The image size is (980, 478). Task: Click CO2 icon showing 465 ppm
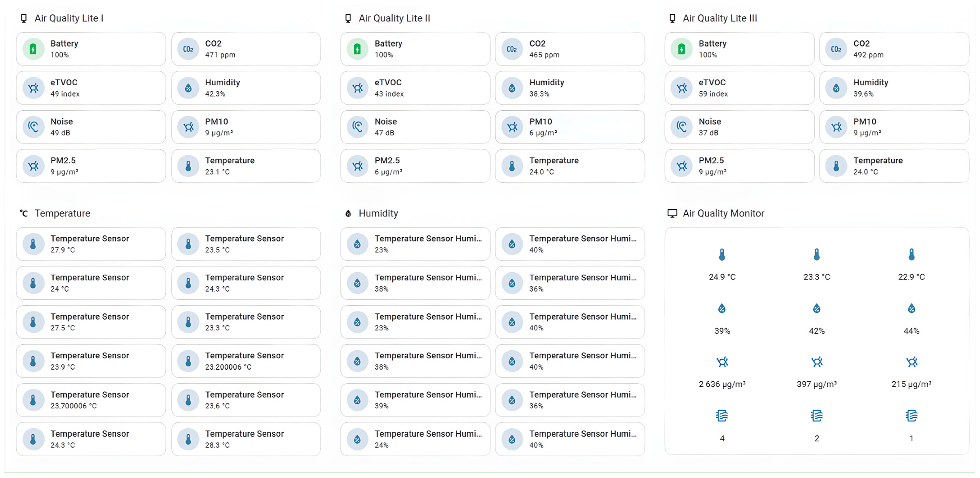tap(512, 49)
